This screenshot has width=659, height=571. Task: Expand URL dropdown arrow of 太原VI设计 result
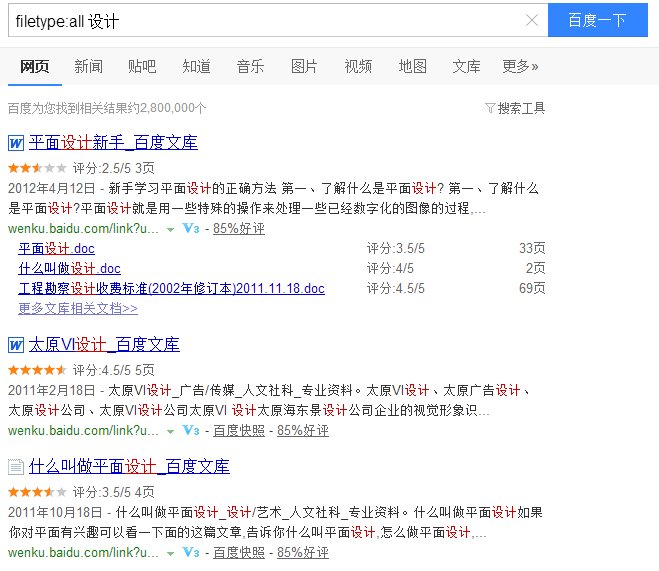[170, 432]
